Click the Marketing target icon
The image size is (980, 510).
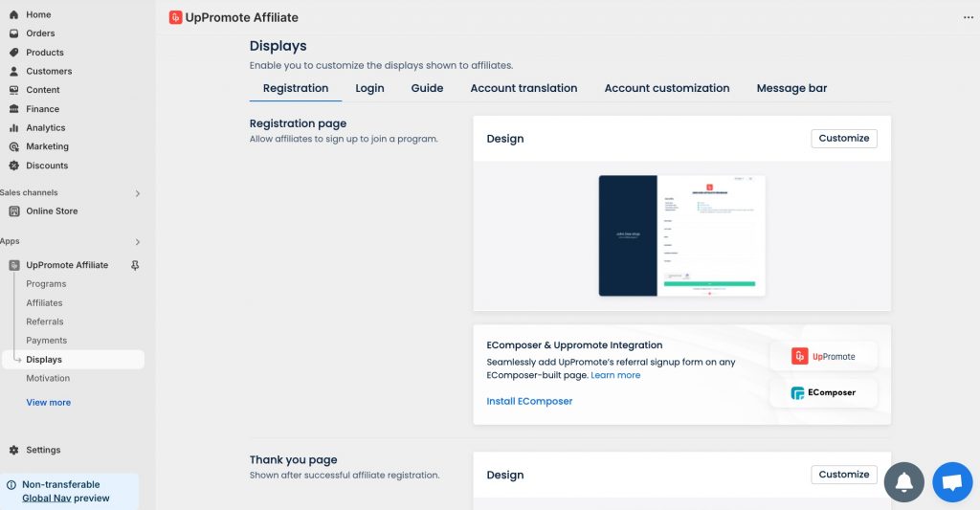click(13, 146)
